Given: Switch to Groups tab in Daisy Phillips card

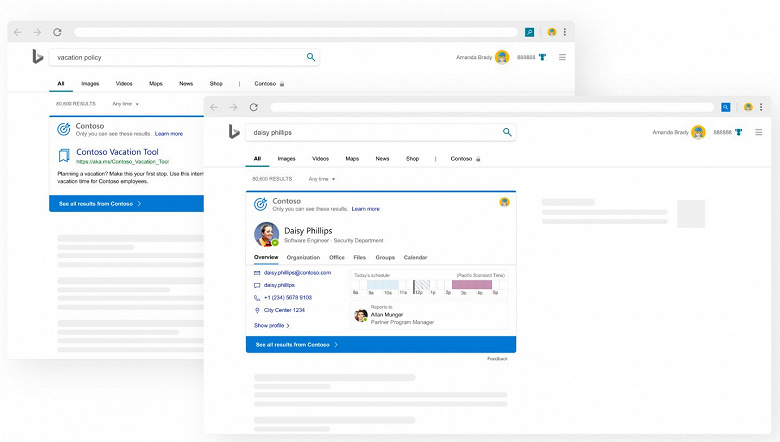Looking at the screenshot, I should point(385,258).
